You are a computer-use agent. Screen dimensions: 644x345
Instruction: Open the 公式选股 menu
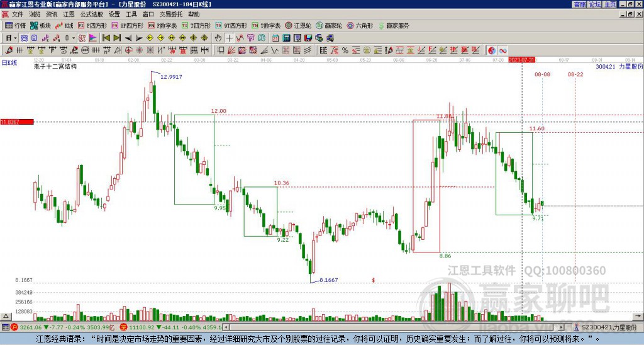click(92, 14)
